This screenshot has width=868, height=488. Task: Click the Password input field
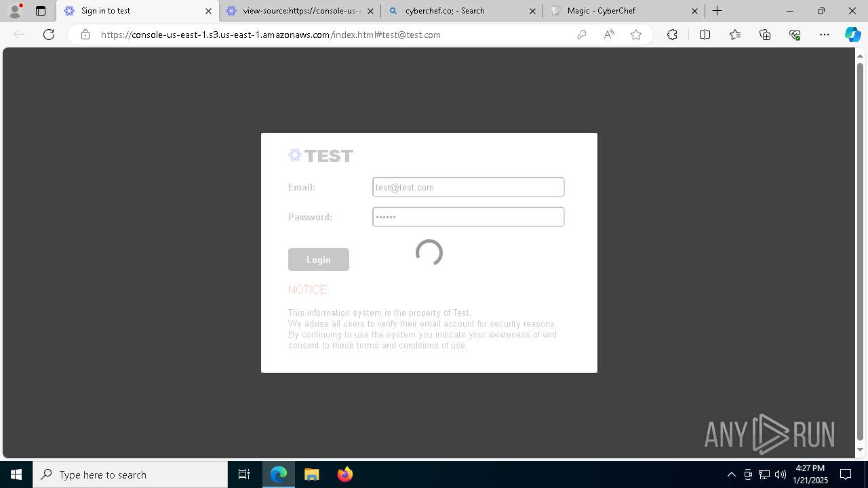coord(469,217)
